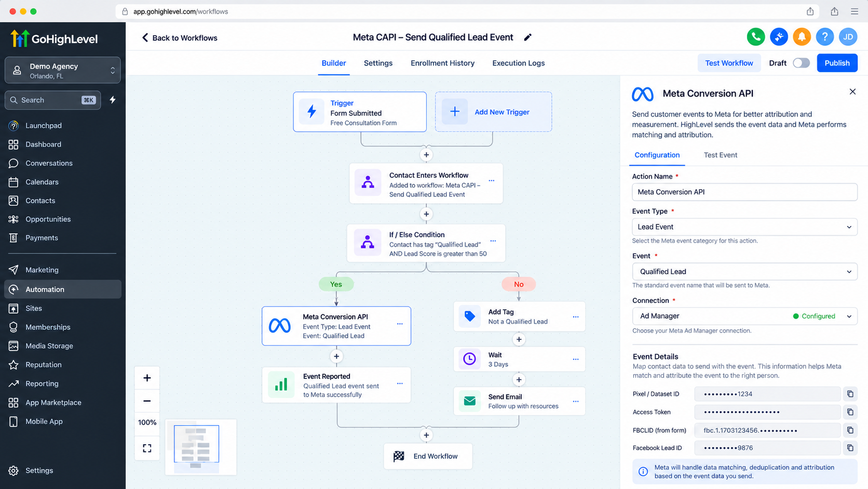The image size is (868, 489).
Task: Open sidebar Settings at the bottom
Action: [x=63, y=470]
